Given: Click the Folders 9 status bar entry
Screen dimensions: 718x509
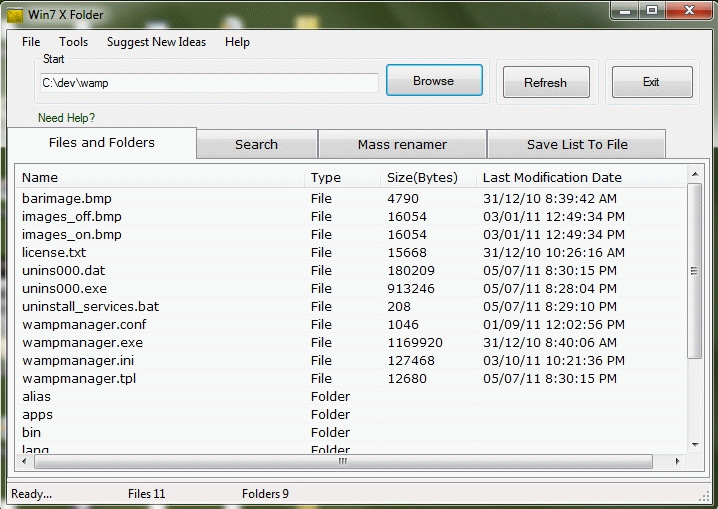Looking at the screenshot, I should [265, 494].
